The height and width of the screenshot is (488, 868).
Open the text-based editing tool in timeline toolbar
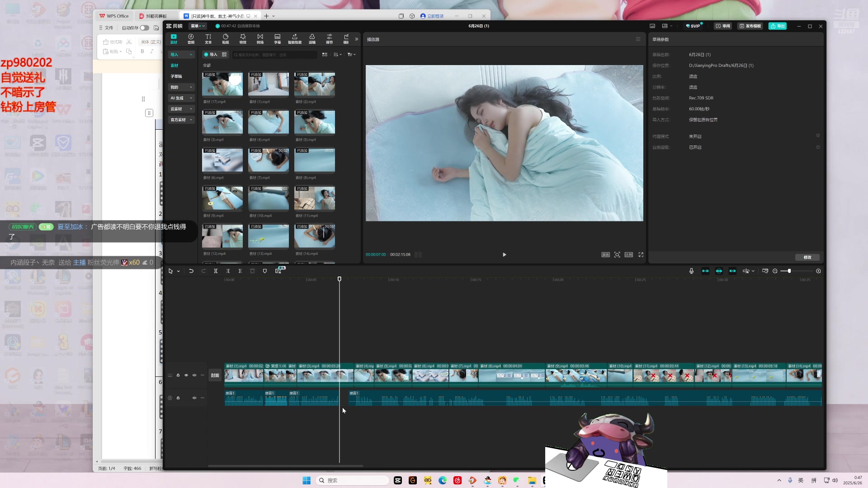(278, 271)
